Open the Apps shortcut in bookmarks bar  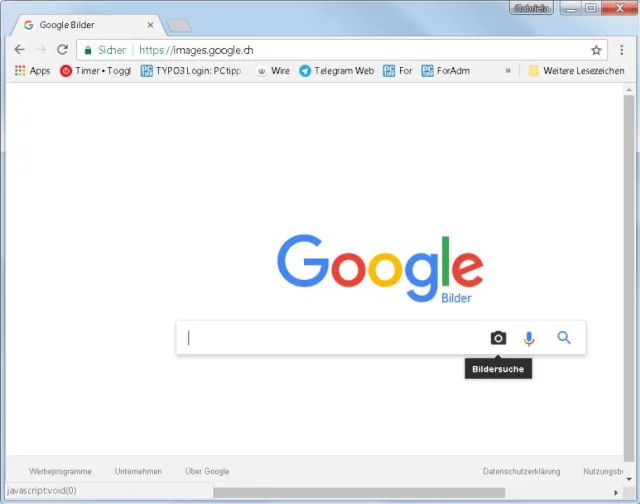click(32, 71)
